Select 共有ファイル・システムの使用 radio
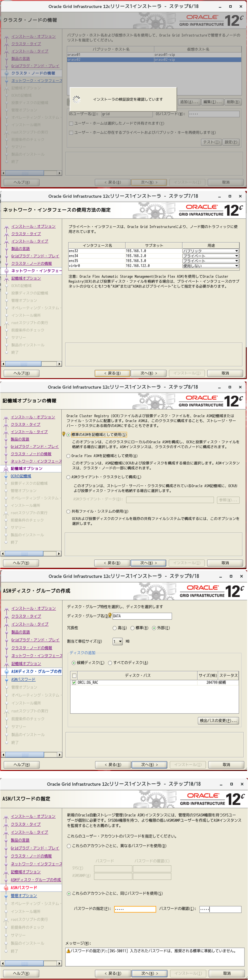248x980 pixels. (x=68, y=511)
